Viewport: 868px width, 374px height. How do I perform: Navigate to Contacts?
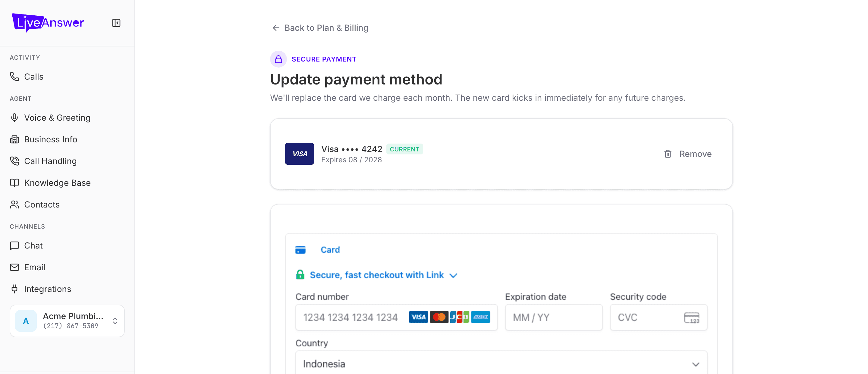tap(68, 204)
